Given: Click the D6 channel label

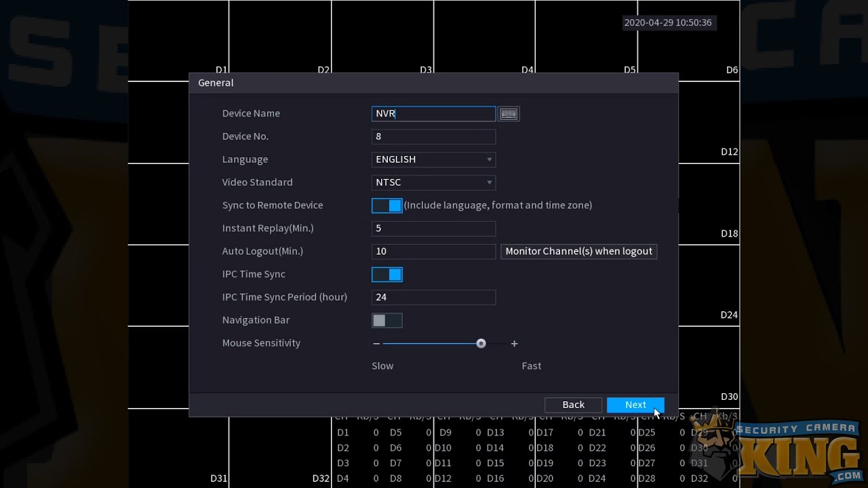Looking at the screenshot, I should pos(732,70).
